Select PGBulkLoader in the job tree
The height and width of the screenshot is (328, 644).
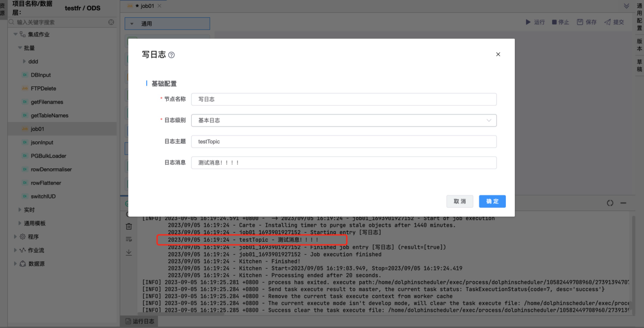pyautogui.click(x=48, y=156)
